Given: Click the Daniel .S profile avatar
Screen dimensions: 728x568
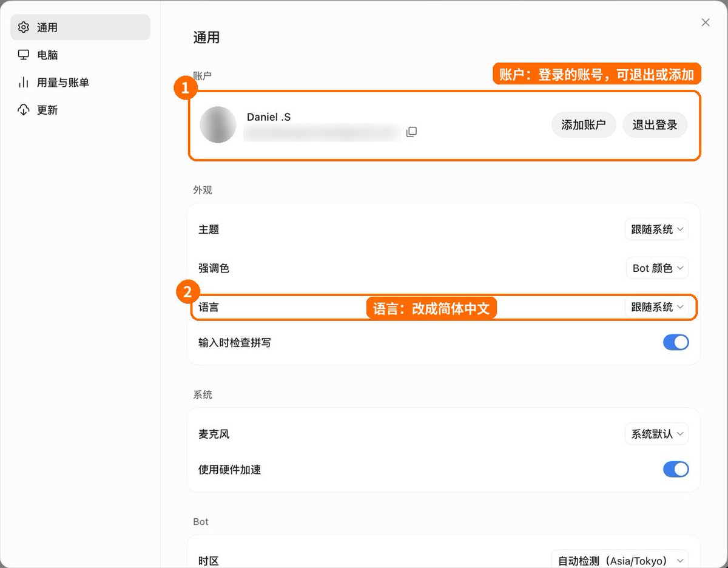Looking at the screenshot, I should coord(218,124).
